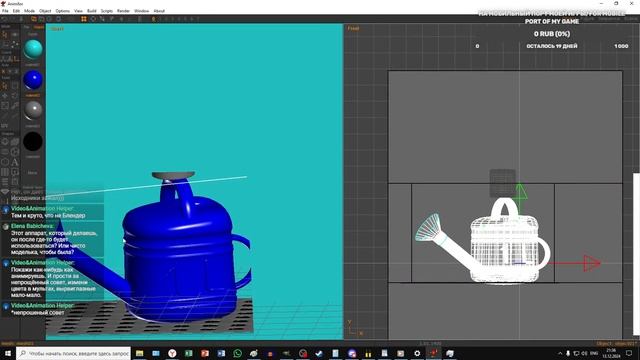Click the active Anim8or taskbar icon
This screenshot has height=360, width=640.
pyautogui.click(x=433, y=353)
